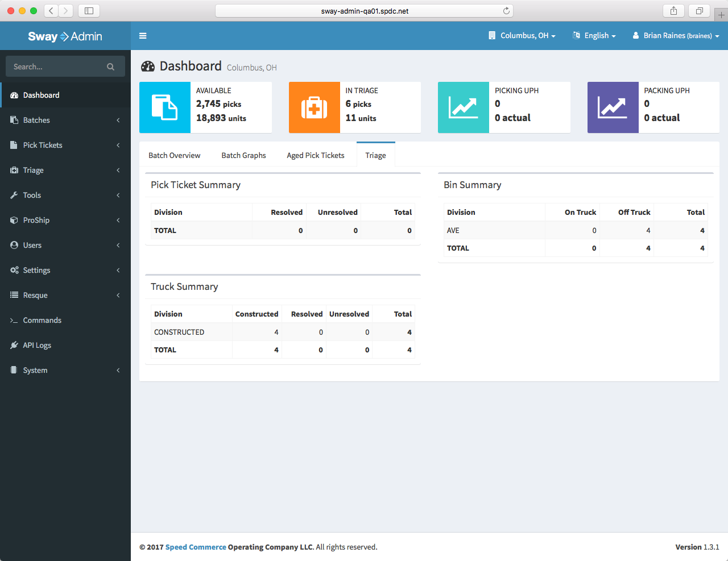The height and width of the screenshot is (561, 728).
Task: Click the Dashboard gauge icon in sidebar
Action: pyautogui.click(x=14, y=95)
